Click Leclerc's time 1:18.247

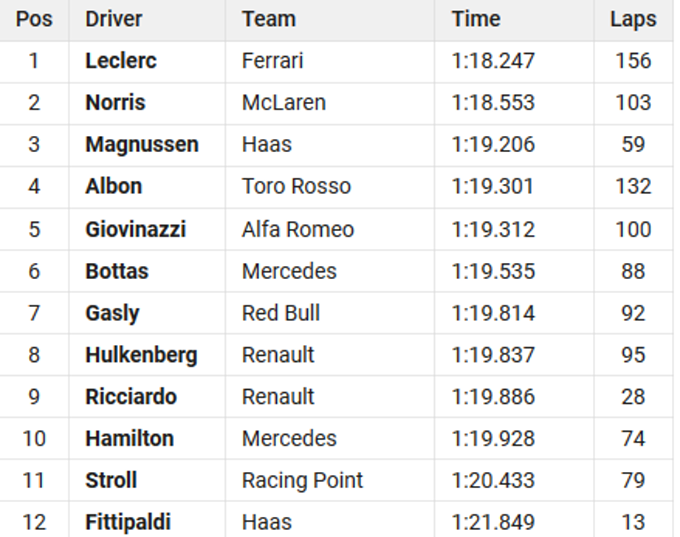tap(493, 61)
